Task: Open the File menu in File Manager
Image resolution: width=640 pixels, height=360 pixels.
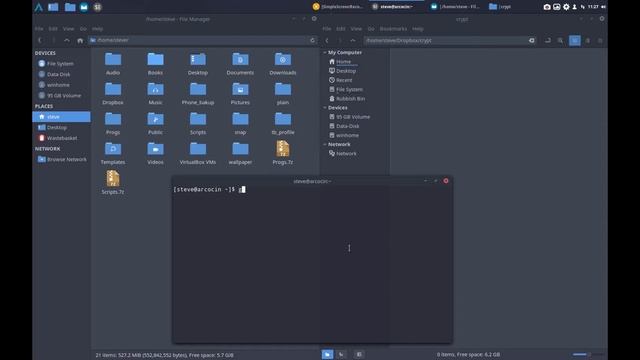Action: [39, 29]
